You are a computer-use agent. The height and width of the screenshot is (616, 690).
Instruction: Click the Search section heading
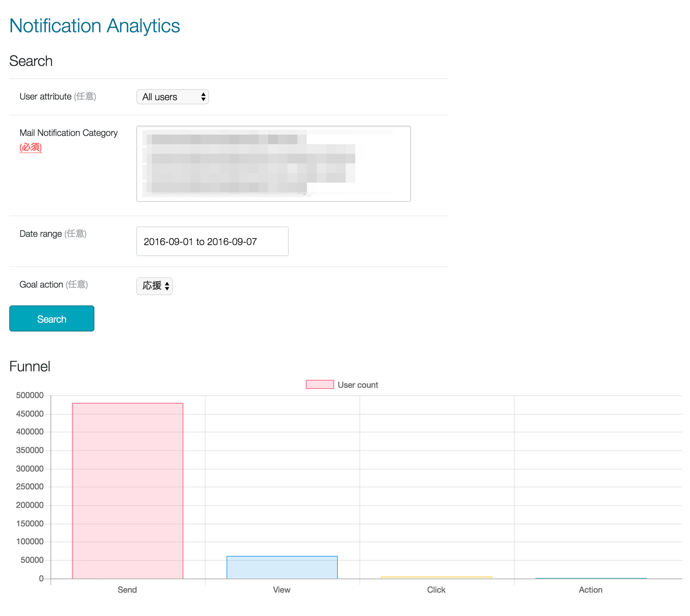31,61
